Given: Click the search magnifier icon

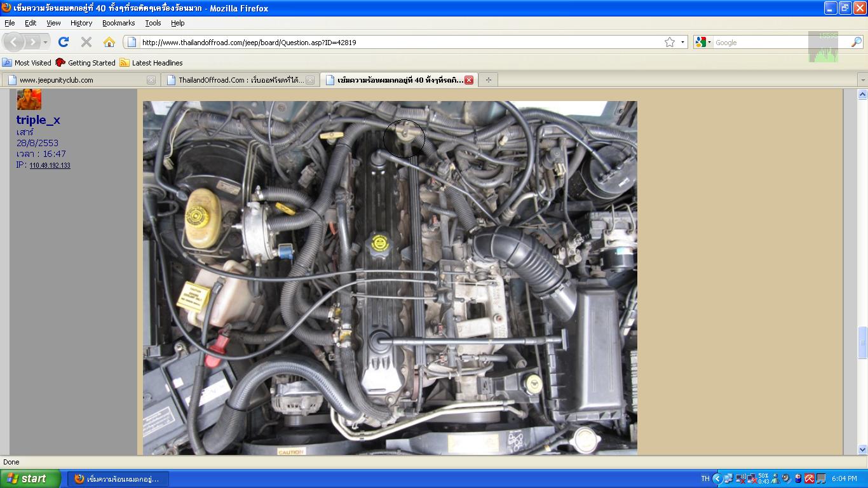Looking at the screenshot, I should pyautogui.click(x=856, y=43).
